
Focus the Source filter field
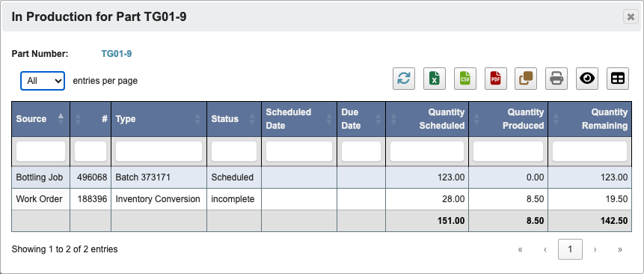click(40, 151)
